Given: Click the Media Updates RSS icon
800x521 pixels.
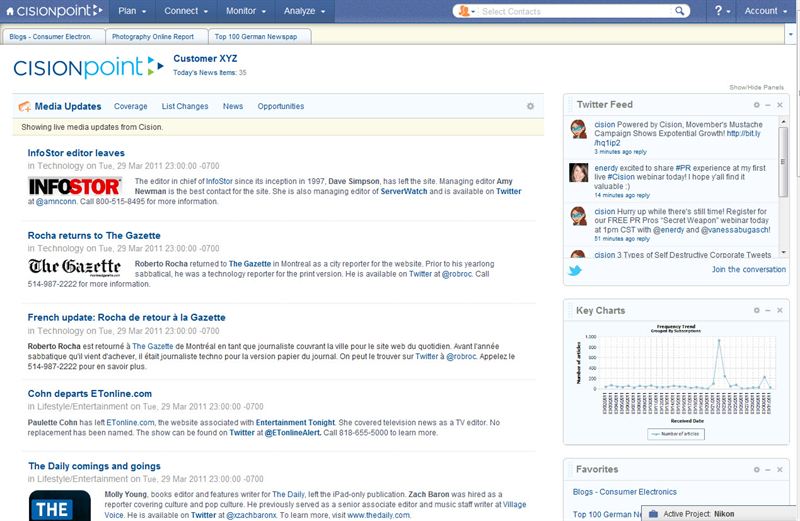Looking at the screenshot, I should (24, 106).
